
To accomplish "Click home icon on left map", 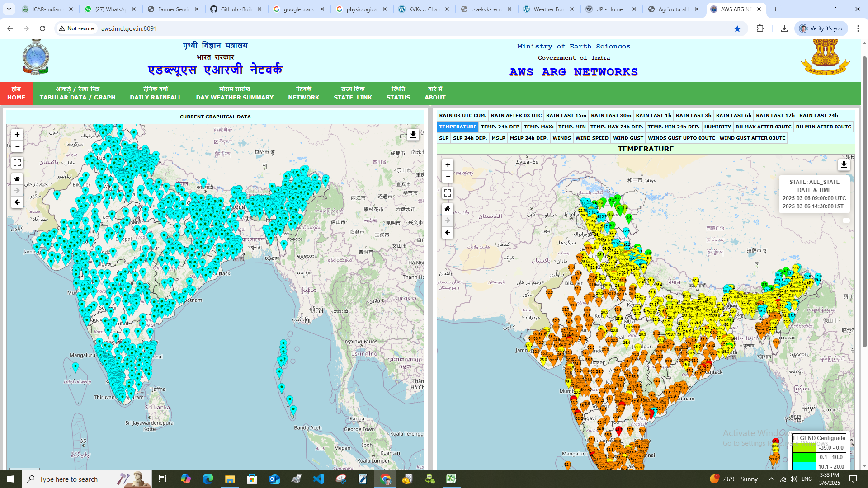I will click(x=17, y=179).
